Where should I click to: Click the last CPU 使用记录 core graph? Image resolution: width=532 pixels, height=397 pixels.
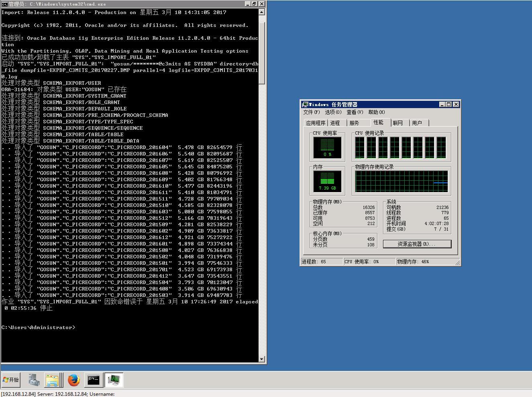tap(441, 147)
